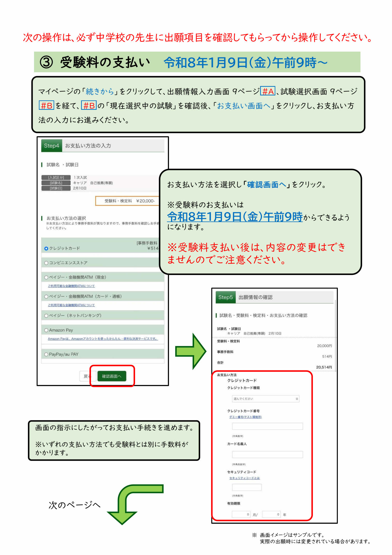Open the expiry month dropdown
Image resolution: width=392 pixels, height=555 pixels.
tap(241, 514)
